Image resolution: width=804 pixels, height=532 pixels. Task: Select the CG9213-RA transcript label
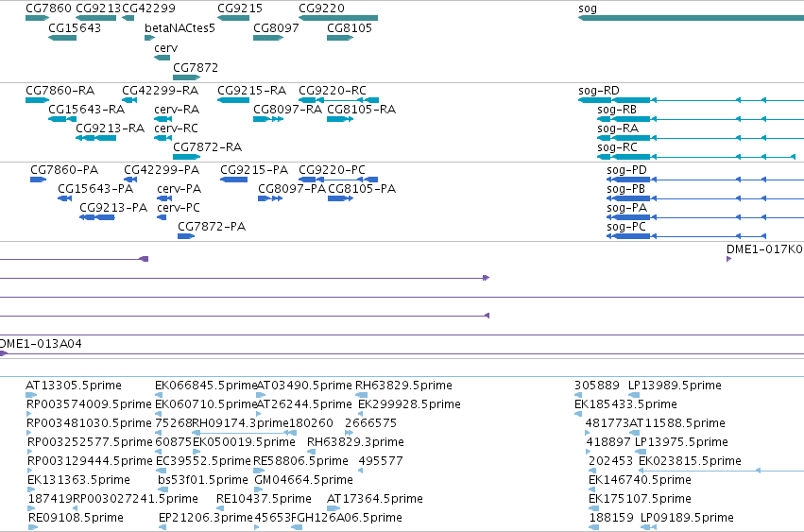tap(110, 129)
